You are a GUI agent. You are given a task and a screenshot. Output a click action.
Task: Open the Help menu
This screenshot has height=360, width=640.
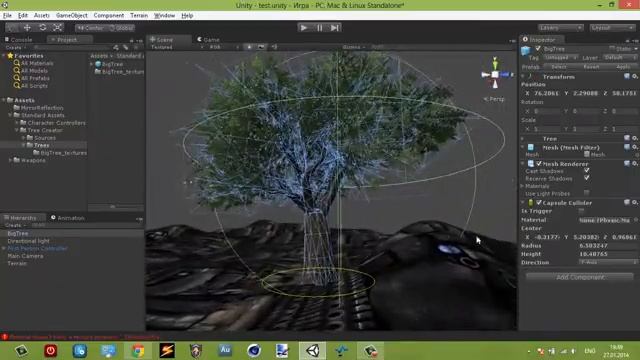(187, 16)
